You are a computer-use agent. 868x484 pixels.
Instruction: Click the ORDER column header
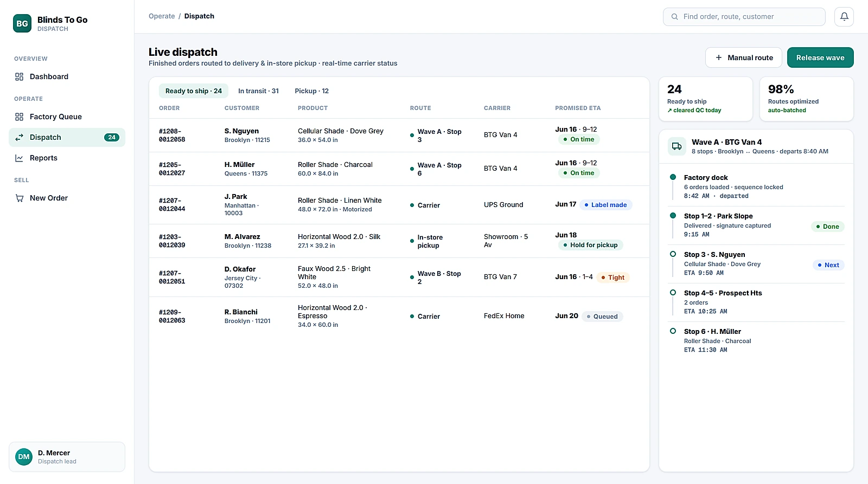169,108
